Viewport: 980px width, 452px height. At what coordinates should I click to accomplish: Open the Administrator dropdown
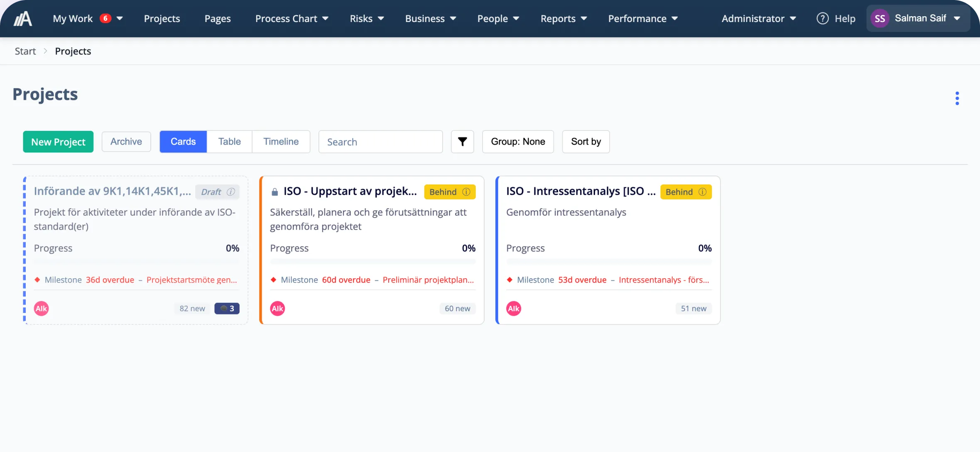(759, 19)
